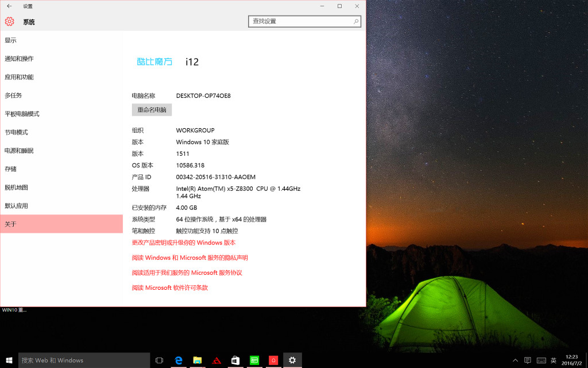Open Task View from the taskbar
The image size is (588, 368).
(159, 361)
